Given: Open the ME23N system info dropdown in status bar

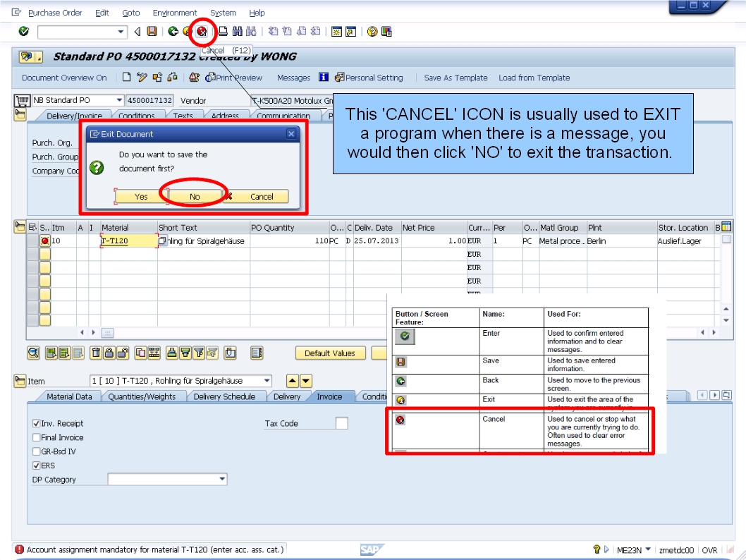Looking at the screenshot, I should (648, 549).
